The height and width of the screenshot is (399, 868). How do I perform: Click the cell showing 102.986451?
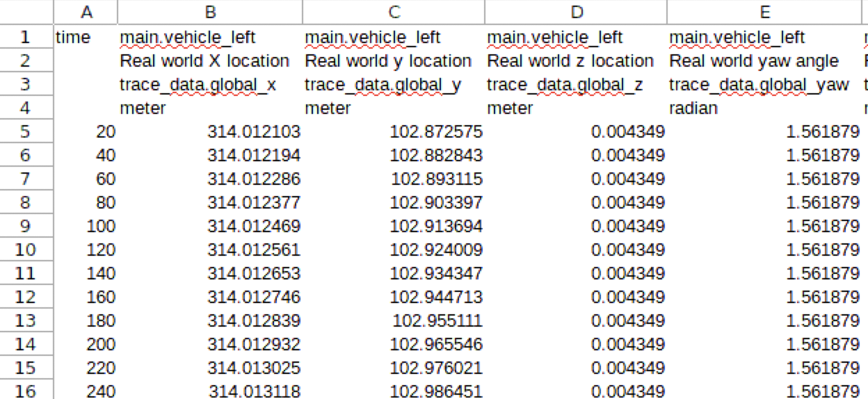click(436, 391)
